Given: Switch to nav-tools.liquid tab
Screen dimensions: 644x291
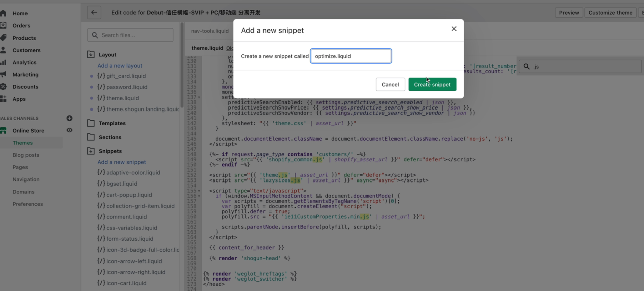Looking at the screenshot, I should [210, 31].
